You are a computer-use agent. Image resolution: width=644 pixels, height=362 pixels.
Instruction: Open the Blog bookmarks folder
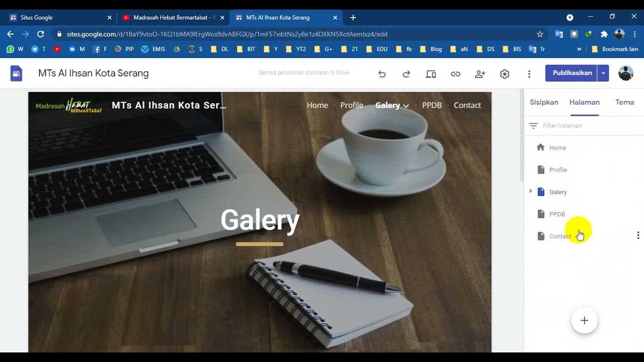[x=431, y=49]
